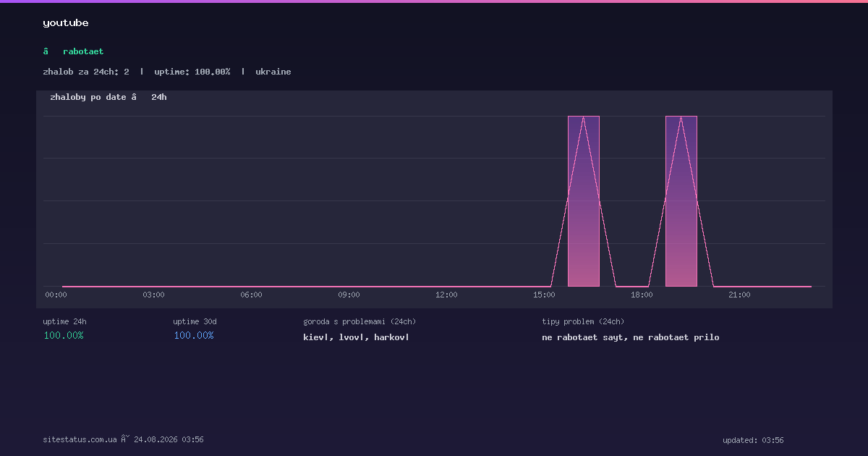Click the goroda s problemami heading

(359, 321)
